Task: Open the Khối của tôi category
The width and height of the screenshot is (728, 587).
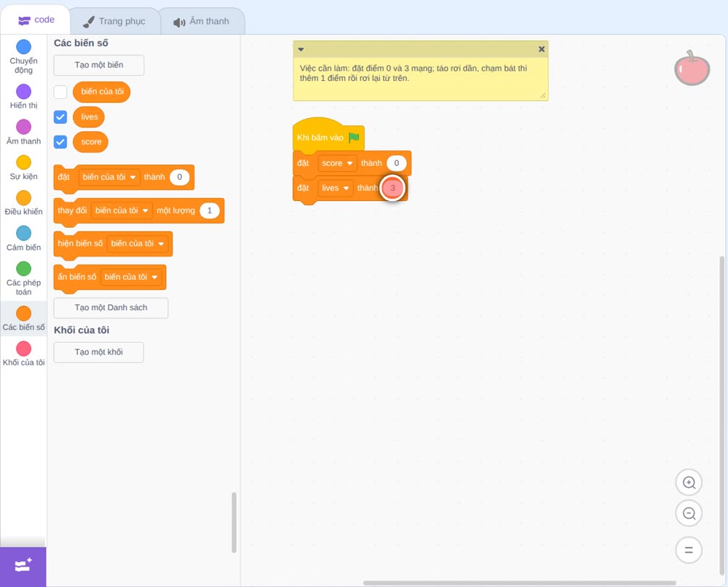Action: [x=24, y=353]
